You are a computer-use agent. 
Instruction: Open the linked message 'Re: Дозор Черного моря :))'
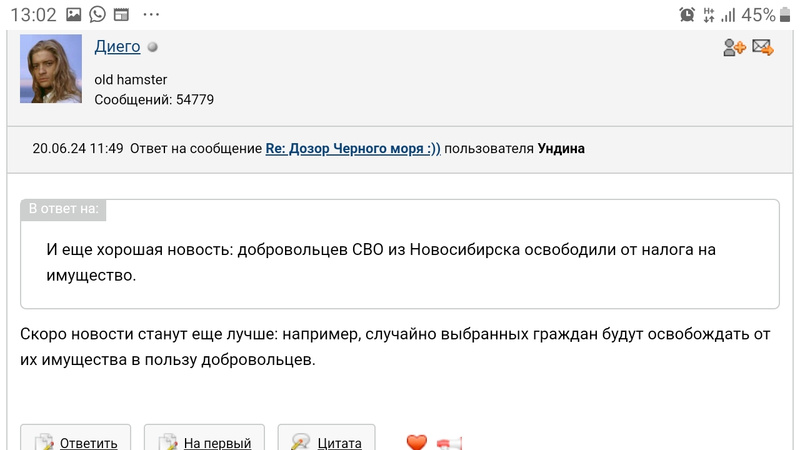pos(353,148)
